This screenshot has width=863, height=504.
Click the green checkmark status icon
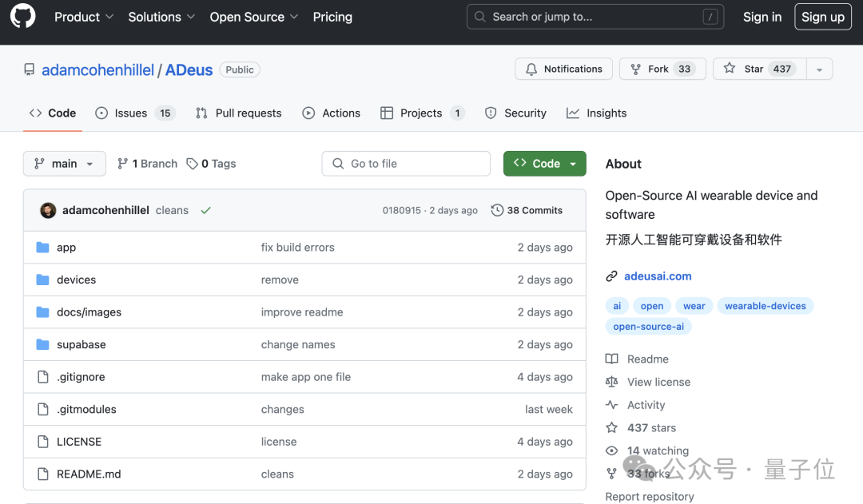[x=206, y=210]
